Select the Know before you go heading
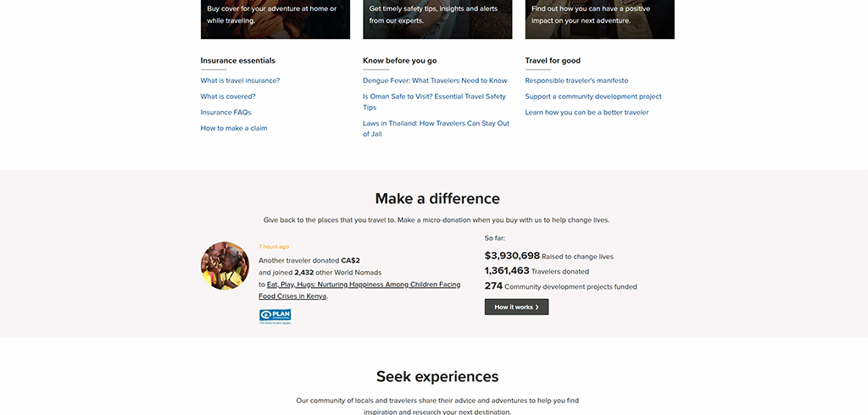 click(399, 60)
